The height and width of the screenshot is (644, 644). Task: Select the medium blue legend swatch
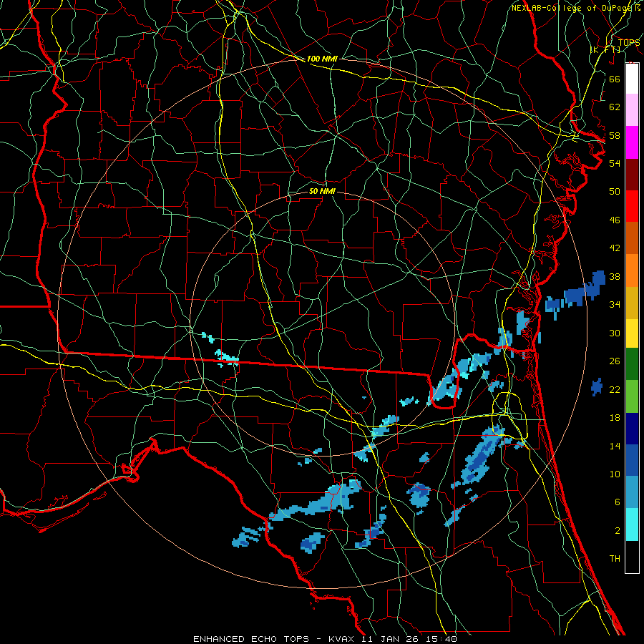[x=632, y=460]
